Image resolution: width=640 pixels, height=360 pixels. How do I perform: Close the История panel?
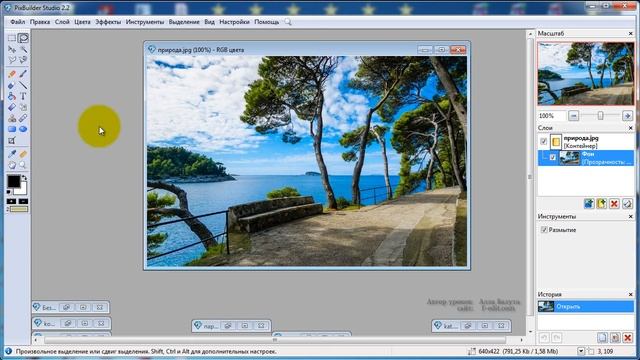(631, 294)
